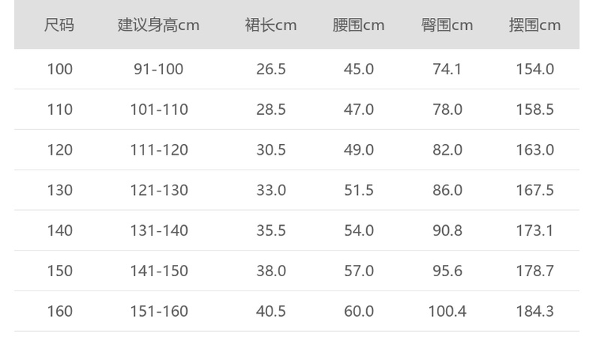This screenshot has height=364, width=593.
Task: Click the 裙长cm column header
Action: click(271, 26)
